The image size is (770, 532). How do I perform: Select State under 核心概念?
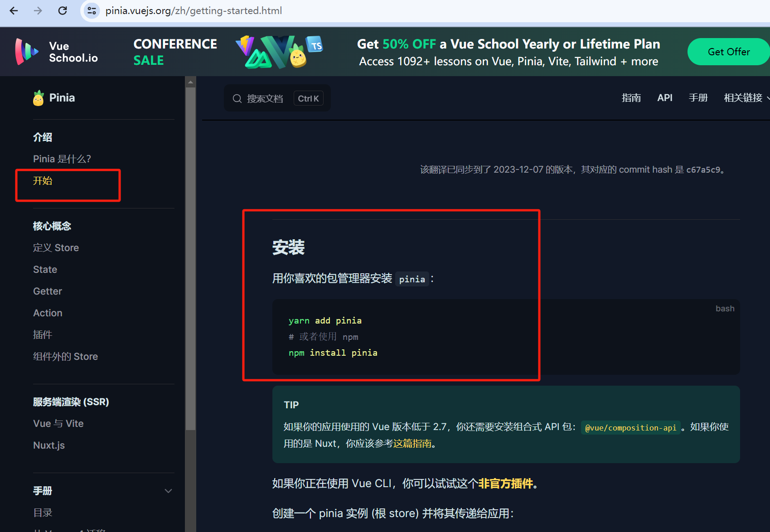click(45, 269)
